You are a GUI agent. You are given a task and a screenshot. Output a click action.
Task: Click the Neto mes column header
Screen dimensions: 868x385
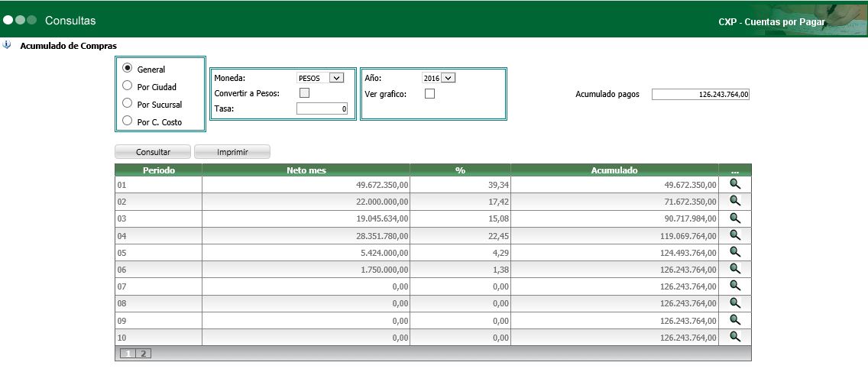click(306, 170)
